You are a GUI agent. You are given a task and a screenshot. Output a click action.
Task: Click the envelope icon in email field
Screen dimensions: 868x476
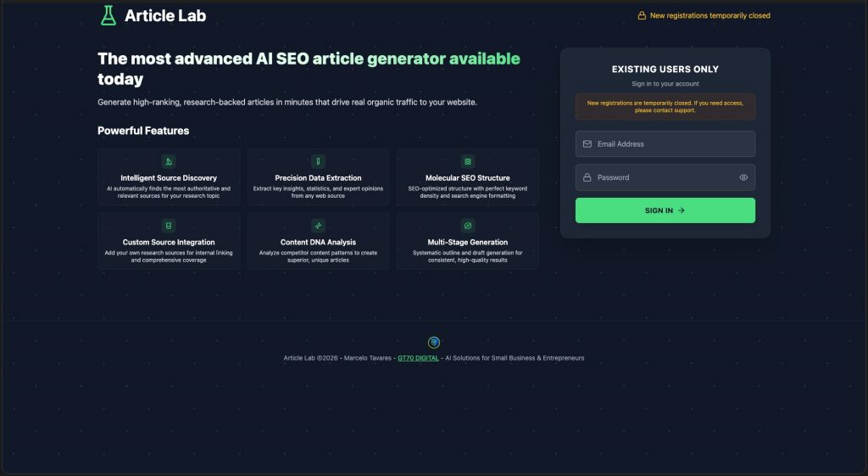click(587, 144)
